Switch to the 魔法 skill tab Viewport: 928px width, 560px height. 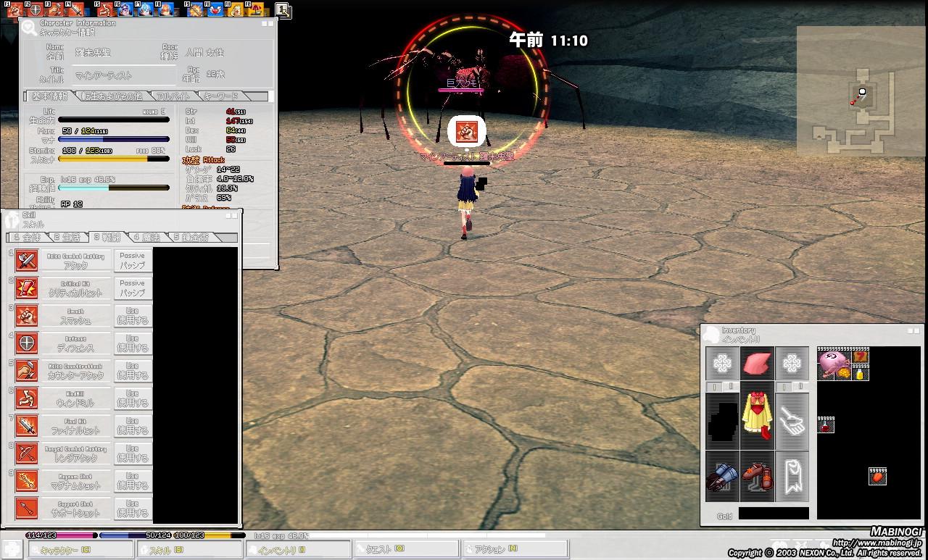[146, 238]
